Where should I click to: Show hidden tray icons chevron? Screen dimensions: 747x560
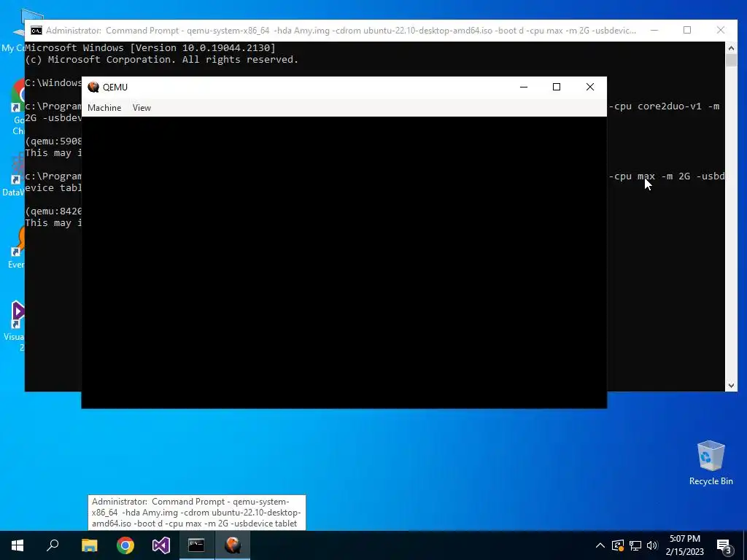point(600,545)
